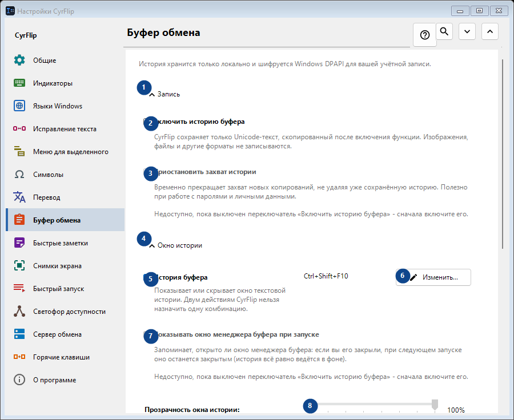Select Буфер обмена in the sidebar
The width and height of the screenshot is (514, 420).
click(65, 220)
